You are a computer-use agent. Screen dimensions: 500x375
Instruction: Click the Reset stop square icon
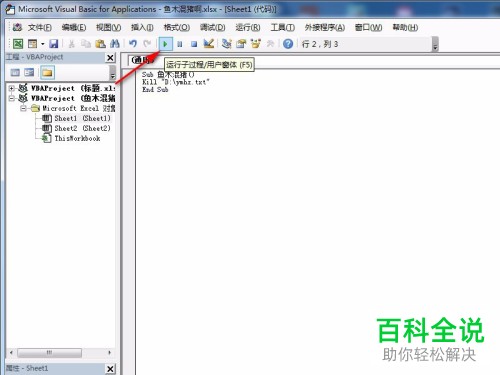(x=194, y=44)
